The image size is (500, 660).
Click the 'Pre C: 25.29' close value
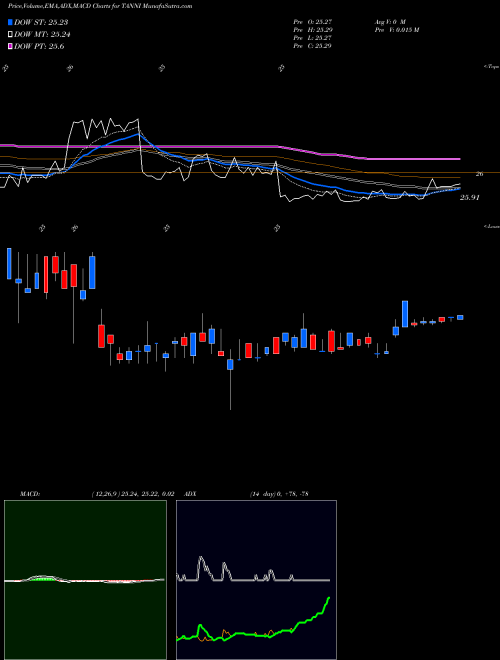tap(313, 46)
